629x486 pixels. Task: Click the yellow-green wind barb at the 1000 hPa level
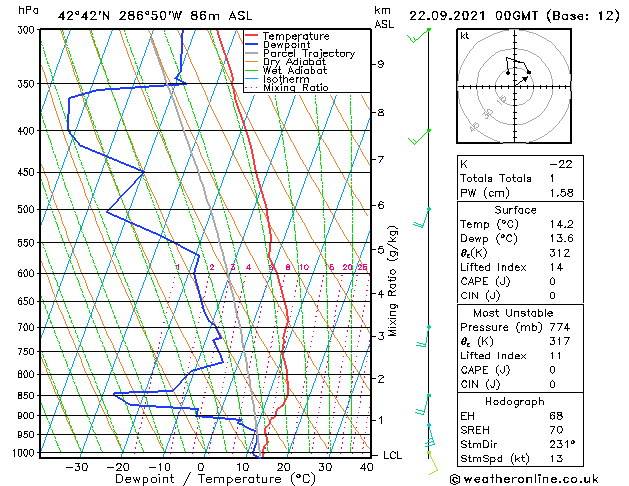pos(433,463)
